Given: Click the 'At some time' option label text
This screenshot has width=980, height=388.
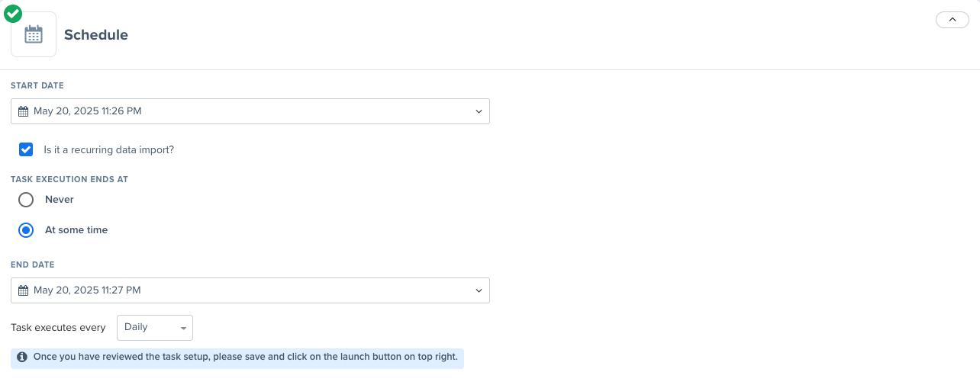Looking at the screenshot, I should [76, 230].
